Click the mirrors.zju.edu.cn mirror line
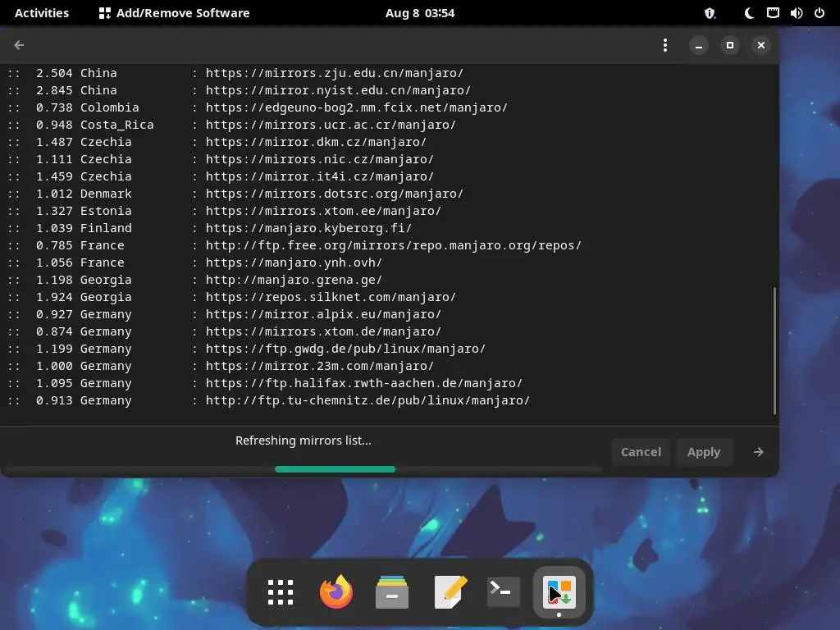 point(235,73)
